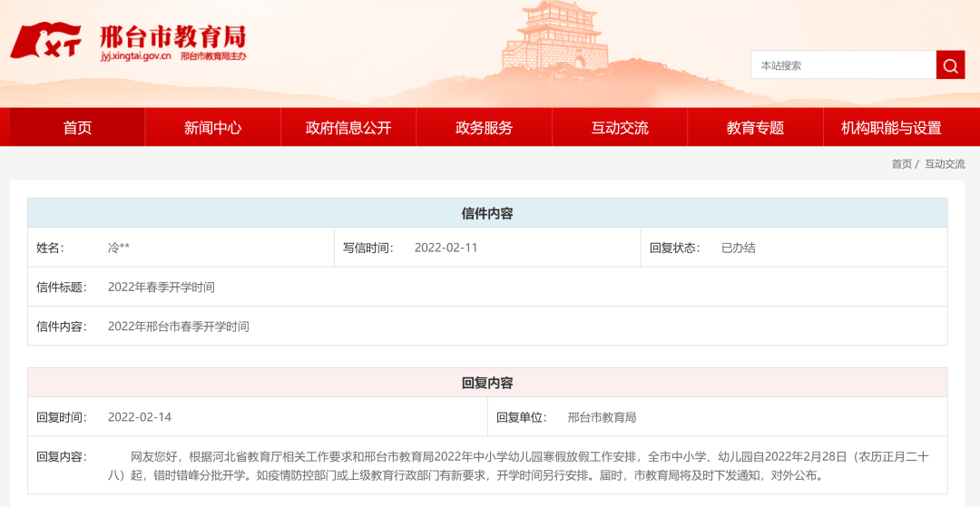Open the 机构职能与设置 menu item
Viewport: 980px width, 507px height.
pos(891,128)
